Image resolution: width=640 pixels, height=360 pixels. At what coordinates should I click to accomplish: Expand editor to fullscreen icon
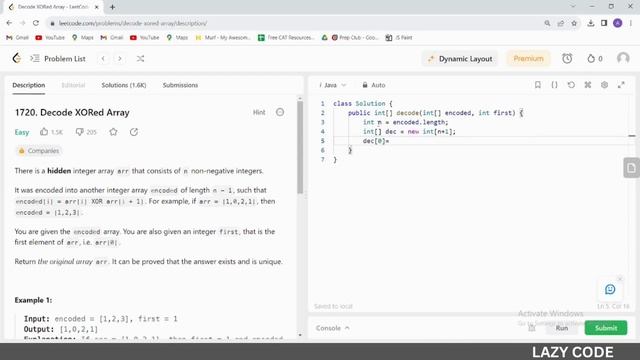tap(621, 85)
